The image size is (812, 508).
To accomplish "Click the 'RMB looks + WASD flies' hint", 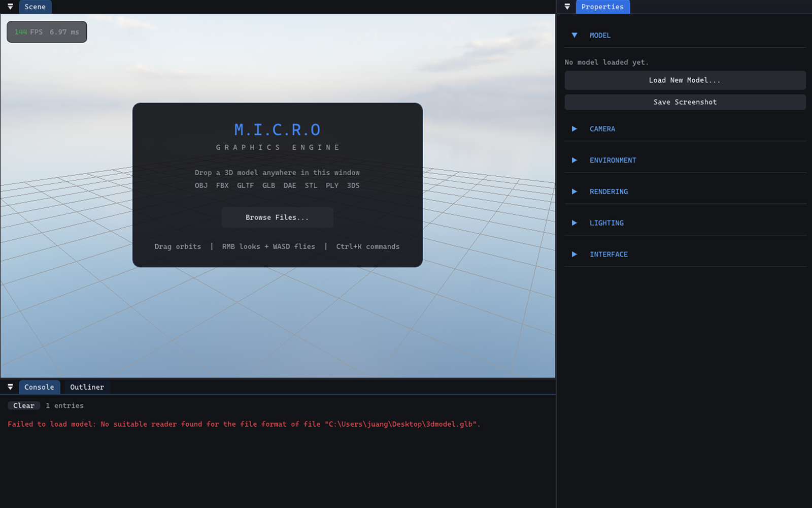I will [268, 247].
